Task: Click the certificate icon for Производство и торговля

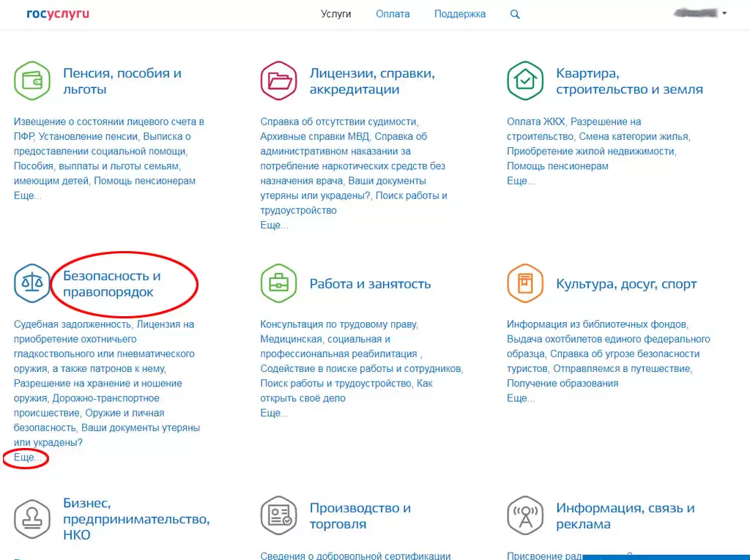Action: click(x=278, y=515)
